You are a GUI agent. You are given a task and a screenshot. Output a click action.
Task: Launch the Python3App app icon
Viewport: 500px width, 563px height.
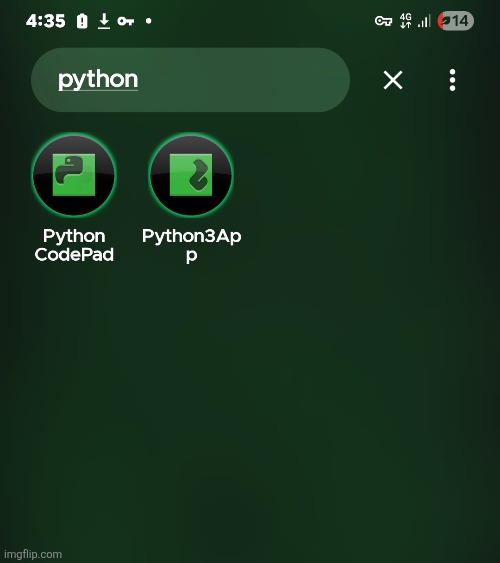pyautogui.click(x=191, y=175)
